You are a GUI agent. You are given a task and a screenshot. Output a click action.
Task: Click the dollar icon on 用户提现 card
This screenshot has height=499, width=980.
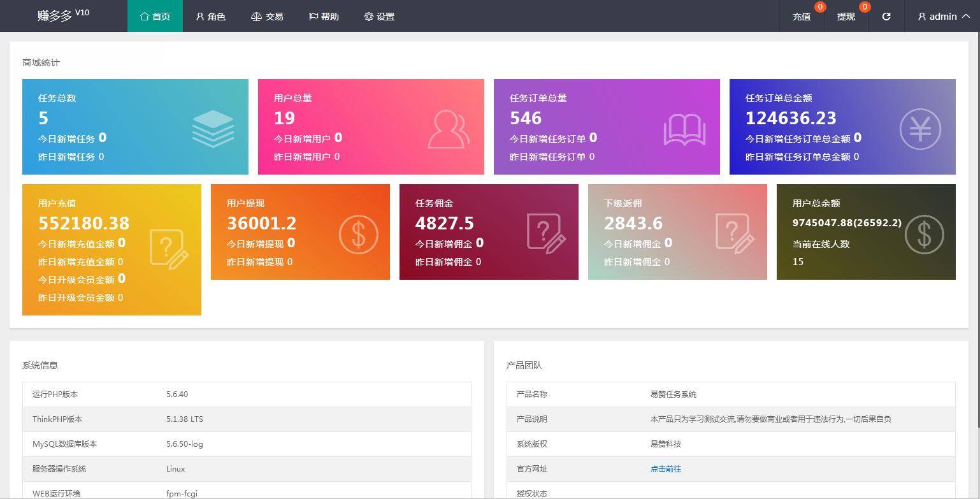pyautogui.click(x=357, y=235)
